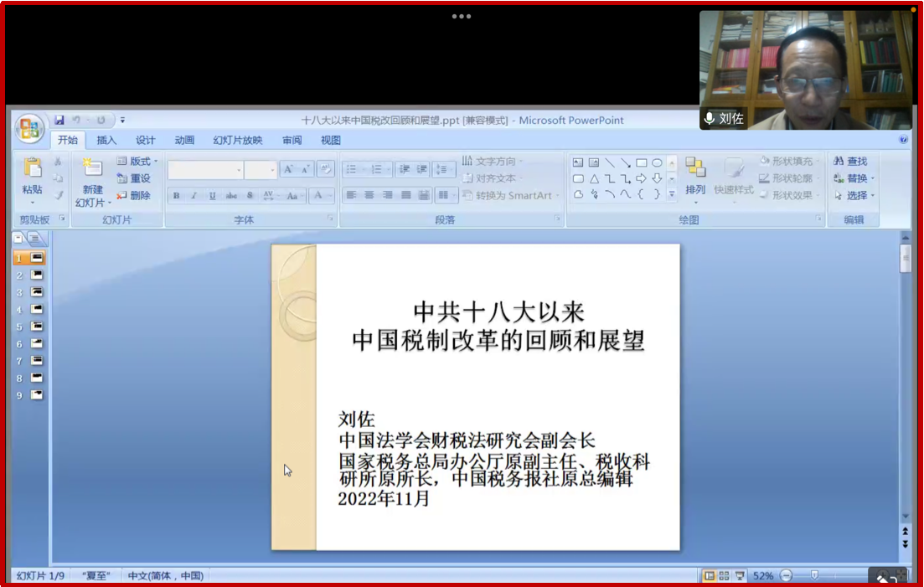Select the oval shape in shapes gallery

click(x=658, y=162)
